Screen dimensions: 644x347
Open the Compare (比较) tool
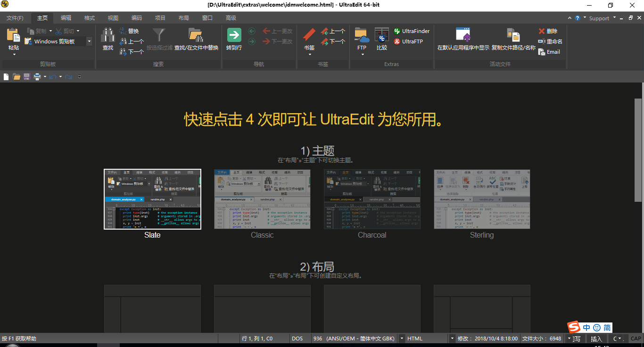pos(382,40)
